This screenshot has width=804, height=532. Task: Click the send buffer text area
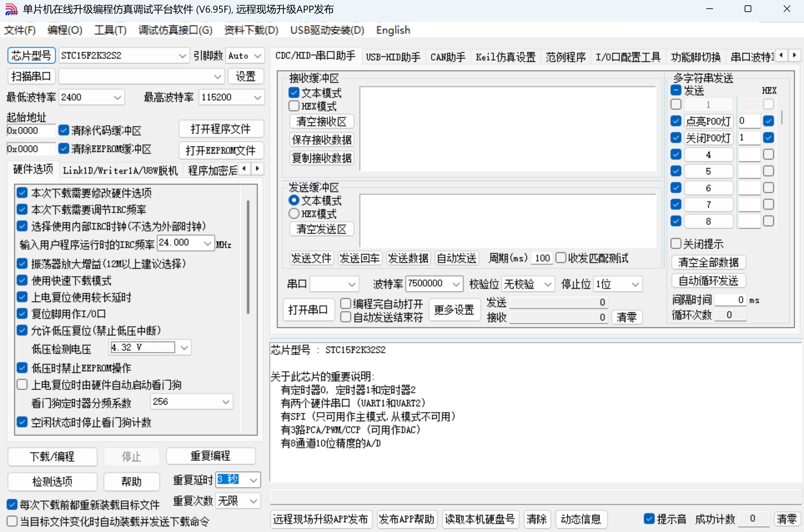(x=508, y=220)
